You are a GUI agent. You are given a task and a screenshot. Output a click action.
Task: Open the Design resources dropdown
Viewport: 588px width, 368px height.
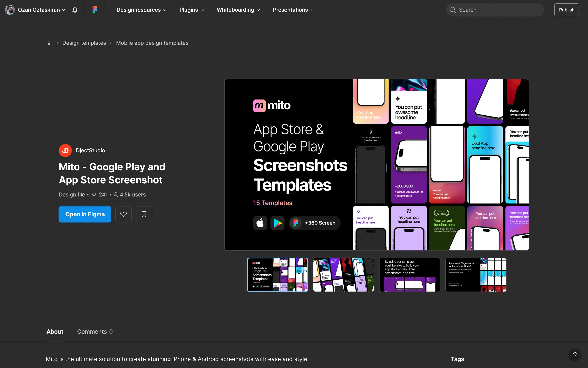click(x=141, y=10)
